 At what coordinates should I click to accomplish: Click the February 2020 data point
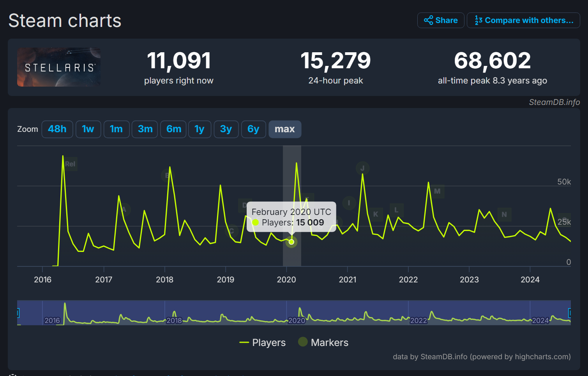291,242
